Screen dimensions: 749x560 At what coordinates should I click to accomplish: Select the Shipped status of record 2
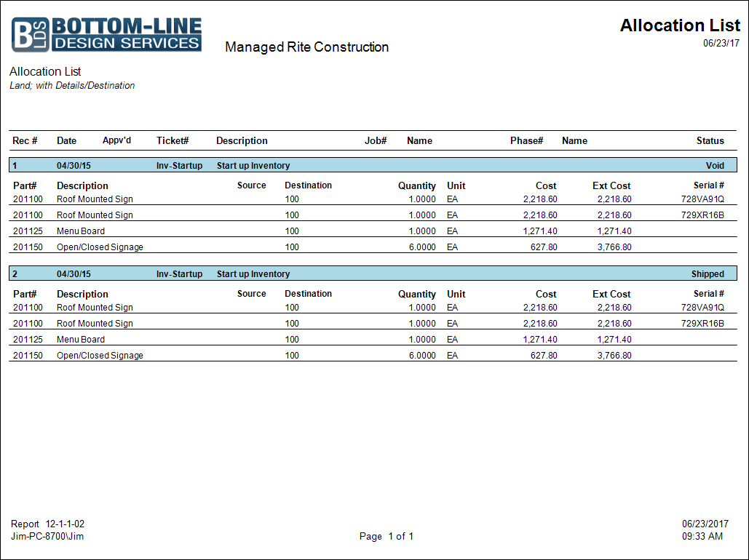click(708, 274)
